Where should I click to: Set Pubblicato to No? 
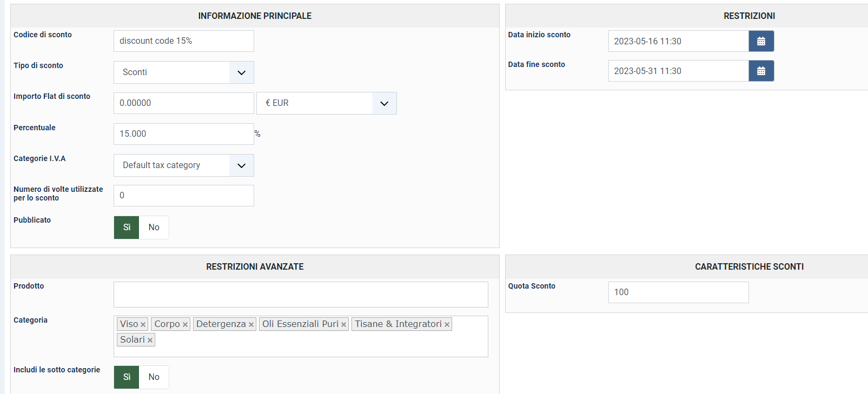click(154, 228)
